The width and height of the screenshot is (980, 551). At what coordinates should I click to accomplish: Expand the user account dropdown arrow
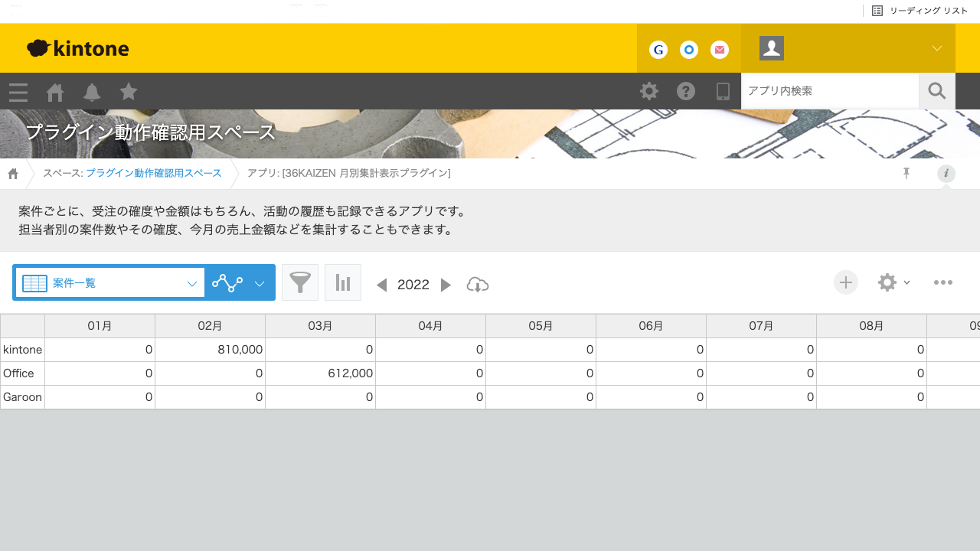[937, 48]
